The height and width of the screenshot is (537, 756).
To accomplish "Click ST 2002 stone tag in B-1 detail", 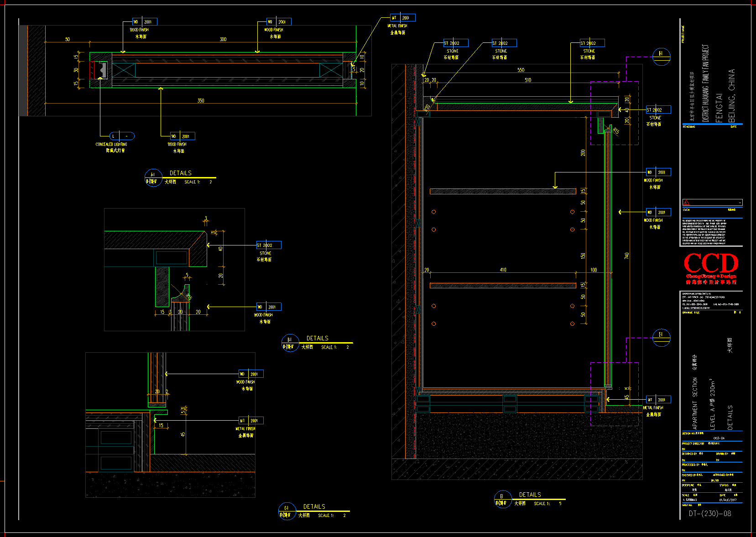I will [x=268, y=245].
